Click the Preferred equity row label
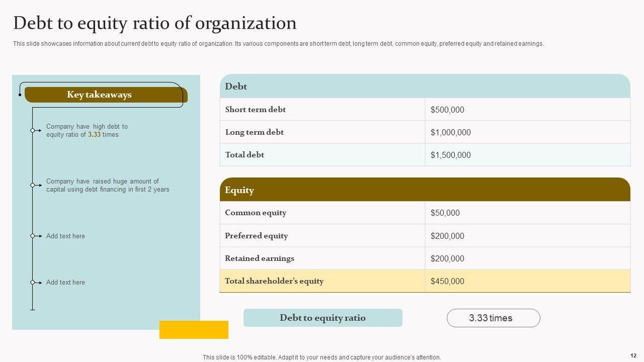644x362 pixels. tap(256, 236)
